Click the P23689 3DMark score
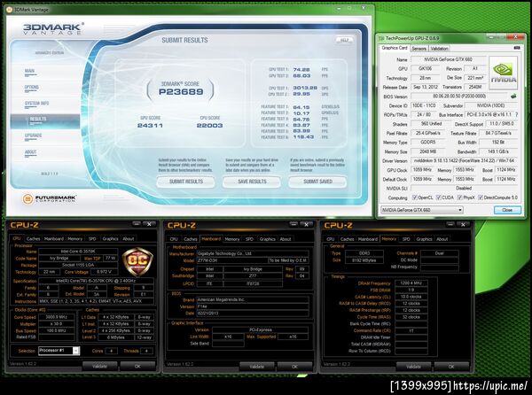The height and width of the screenshot is (395, 532). [x=181, y=92]
